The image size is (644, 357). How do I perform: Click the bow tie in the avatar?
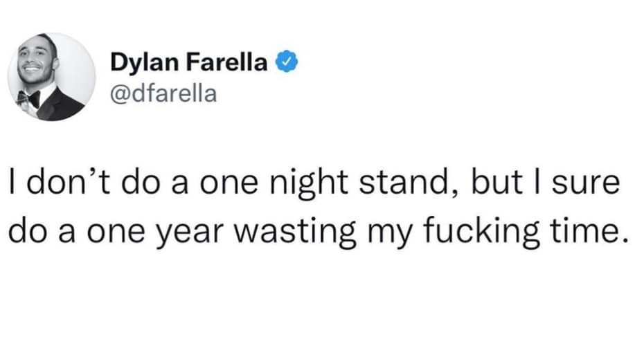pos(30,98)
